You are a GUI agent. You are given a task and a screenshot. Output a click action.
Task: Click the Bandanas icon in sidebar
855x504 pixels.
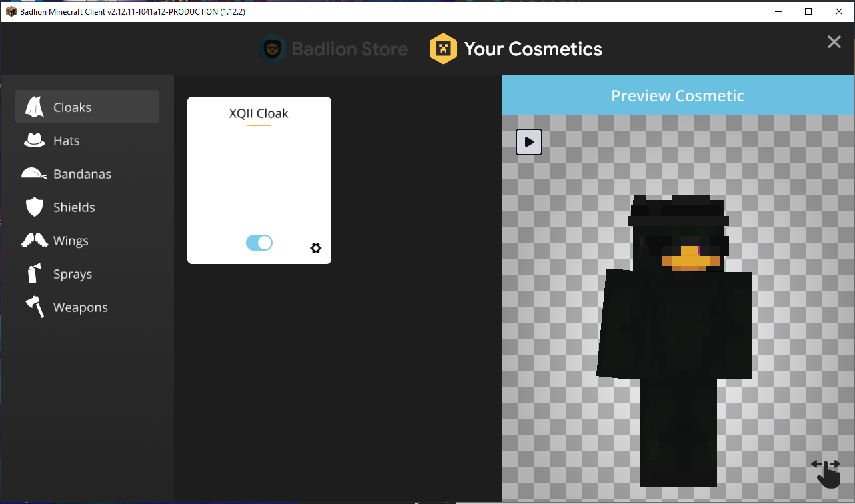(35, 174)
